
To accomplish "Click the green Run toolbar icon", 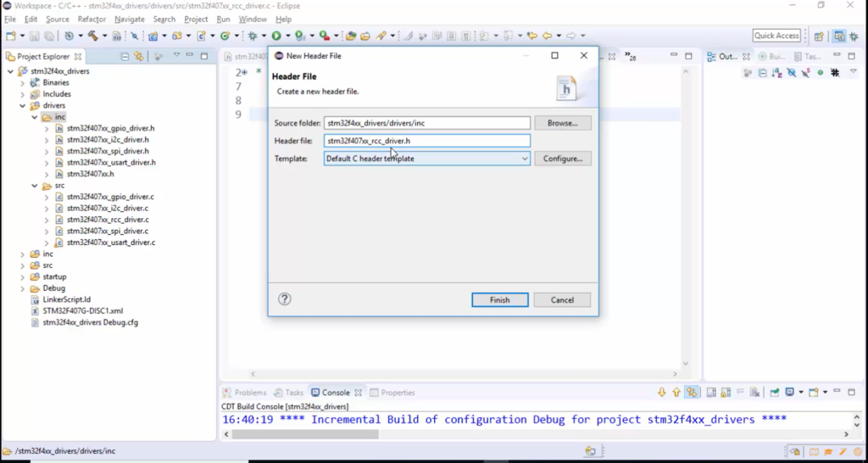I will [275, 36].
